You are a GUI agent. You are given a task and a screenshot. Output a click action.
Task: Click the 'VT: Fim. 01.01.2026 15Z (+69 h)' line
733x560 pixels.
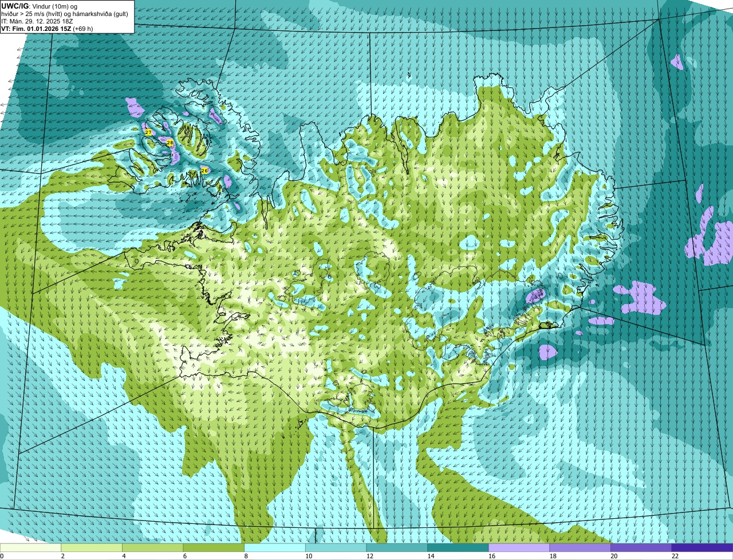(x=47, y=29)
